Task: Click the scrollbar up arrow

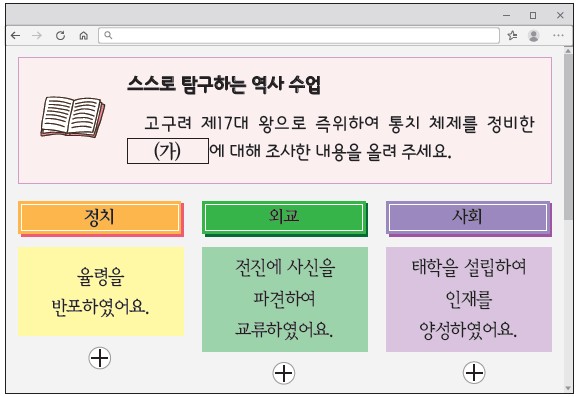Action: click(568, 51)
